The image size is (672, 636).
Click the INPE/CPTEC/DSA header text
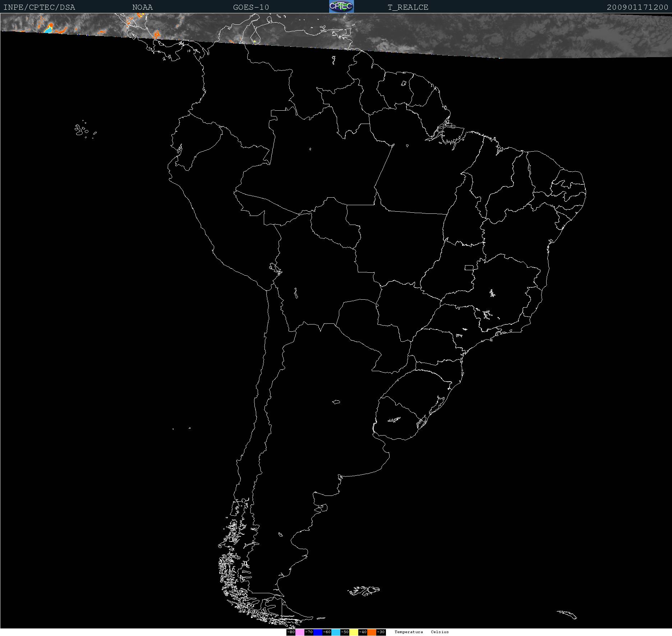pos(39,7)
